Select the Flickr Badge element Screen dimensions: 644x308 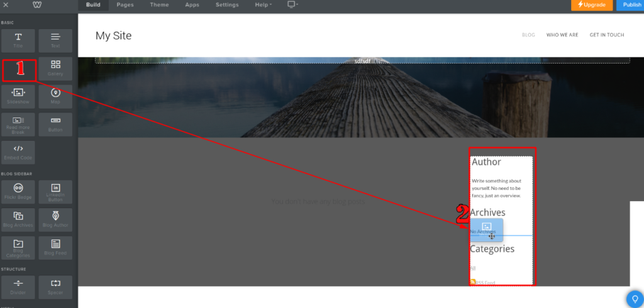18,192
